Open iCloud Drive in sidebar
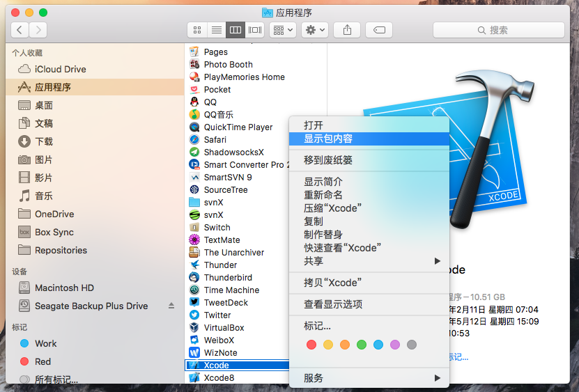The height and width of the screenshot is (392, 579). 95,69
